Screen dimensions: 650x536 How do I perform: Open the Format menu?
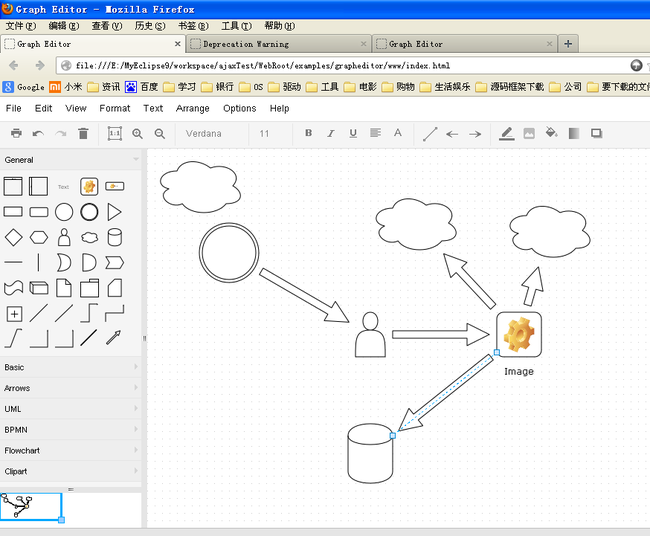[x=115, y=109]
